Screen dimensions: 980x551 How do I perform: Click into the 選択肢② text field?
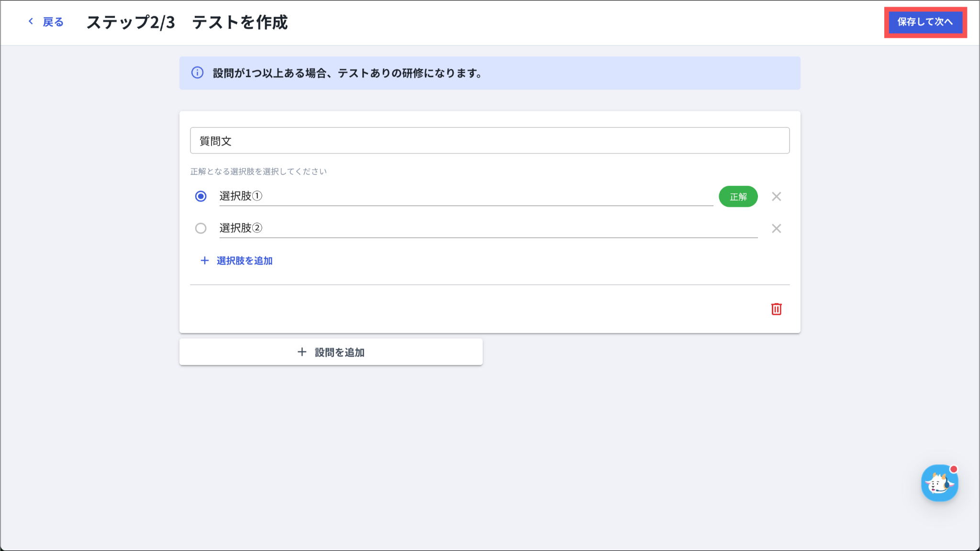pyautogui.click(x=488, y=228)
